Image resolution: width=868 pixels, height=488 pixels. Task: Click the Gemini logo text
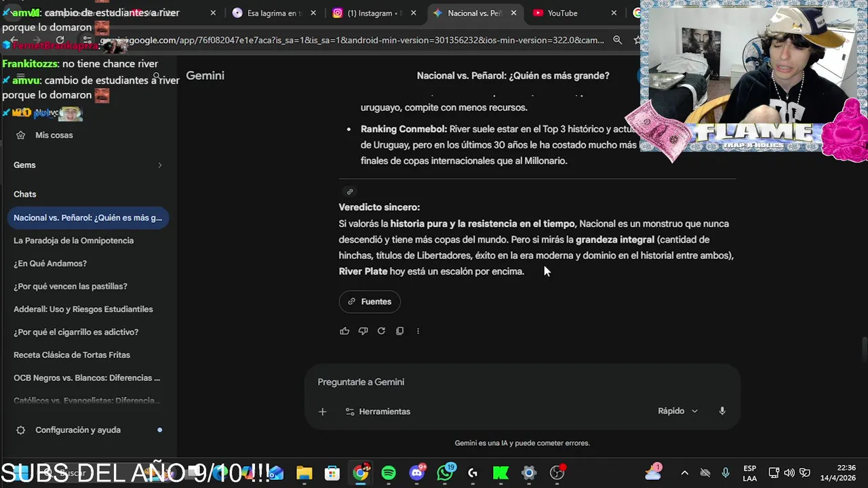coord(205,75)
